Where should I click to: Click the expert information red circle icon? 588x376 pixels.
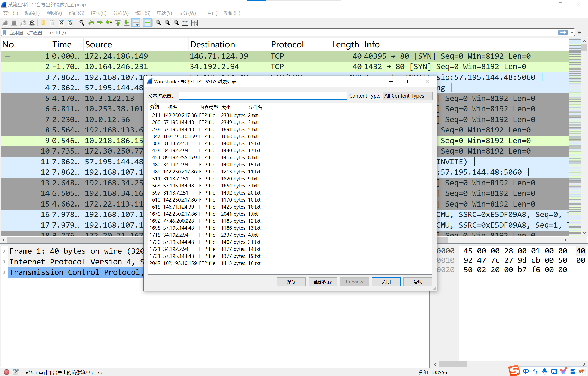pyautogui.click(x=7, y=372)
